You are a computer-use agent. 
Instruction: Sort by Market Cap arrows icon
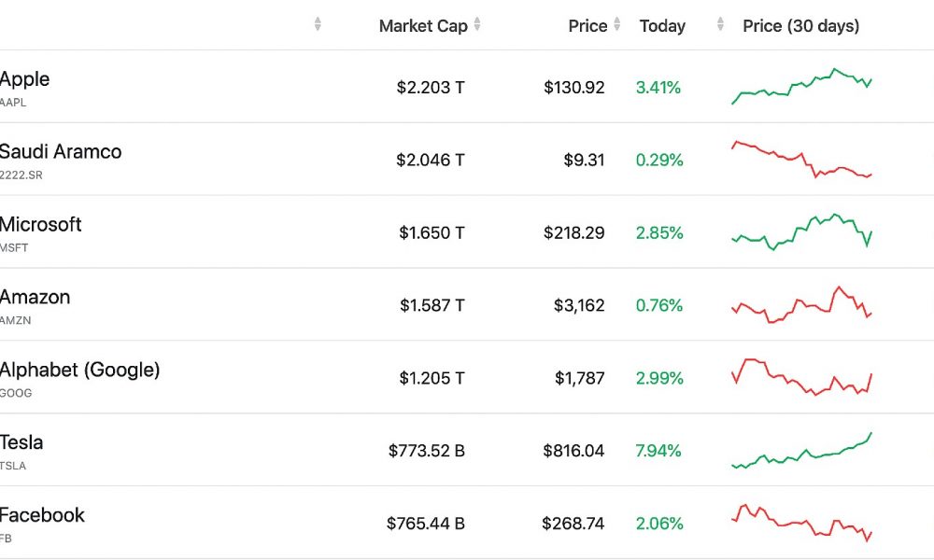[477, 24]
